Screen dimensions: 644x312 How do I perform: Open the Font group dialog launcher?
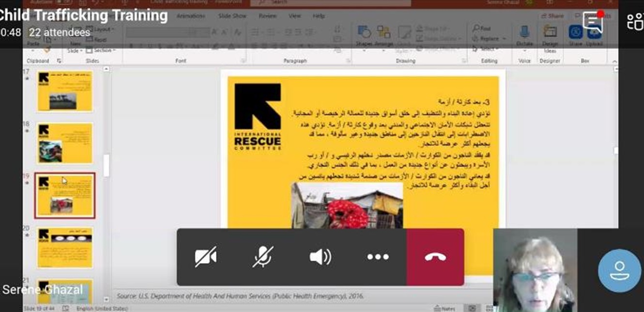pyautogui.click(x=244, y=61)
